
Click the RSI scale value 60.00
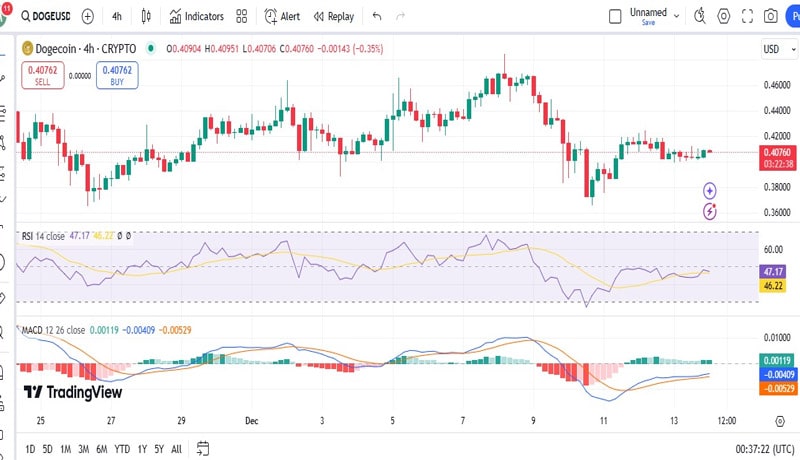[773, 249]
